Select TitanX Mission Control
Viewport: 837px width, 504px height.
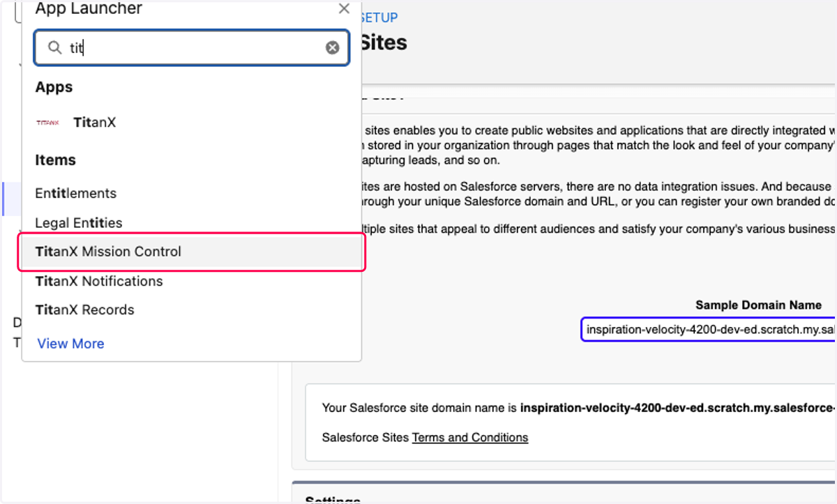click(192, 252)
